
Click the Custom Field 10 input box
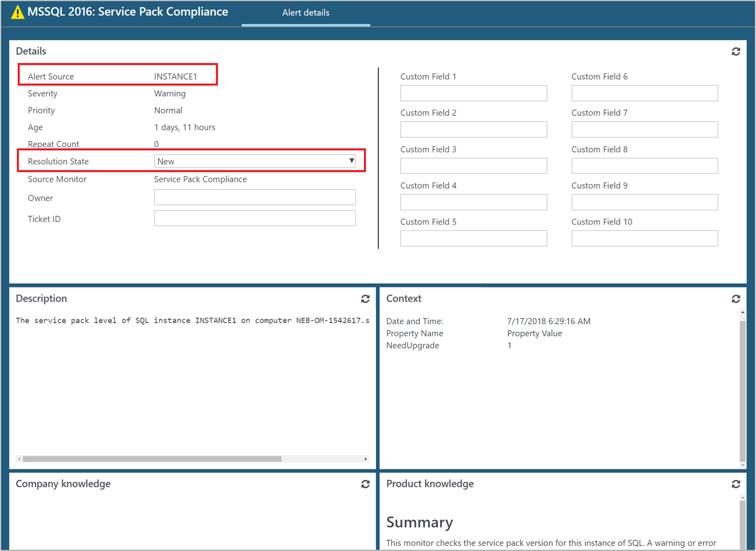(x=644, y=238)
